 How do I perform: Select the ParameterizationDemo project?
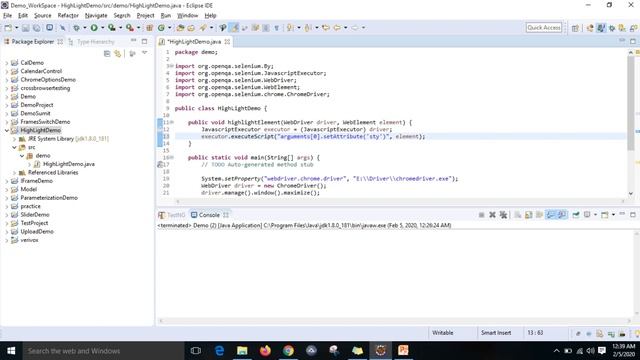coord(49,198)
